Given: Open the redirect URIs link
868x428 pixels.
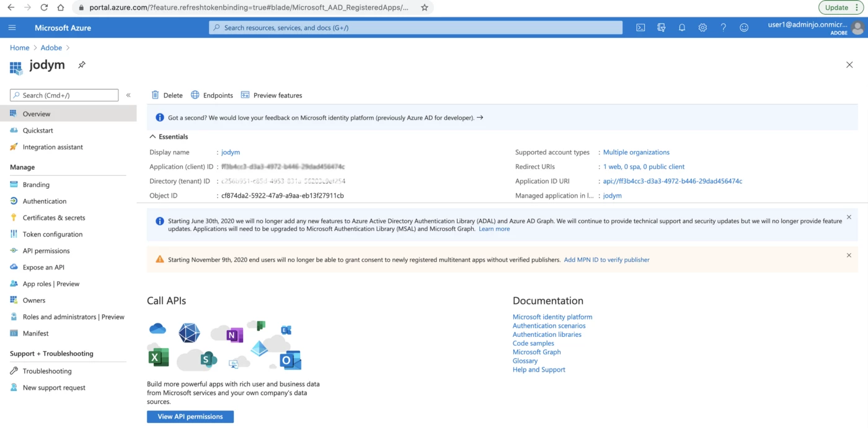Looking at the screenshot, I should click(x=644, y=167).
